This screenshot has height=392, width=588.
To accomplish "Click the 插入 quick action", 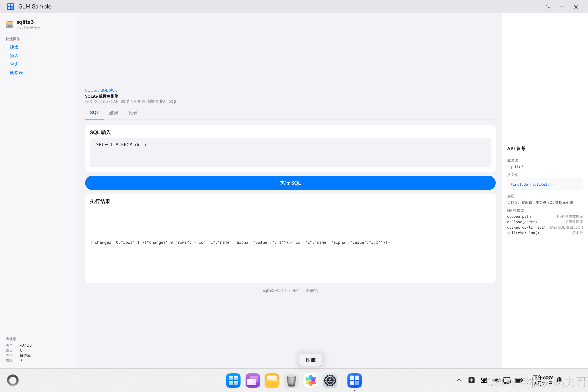I will coord(14,56).
